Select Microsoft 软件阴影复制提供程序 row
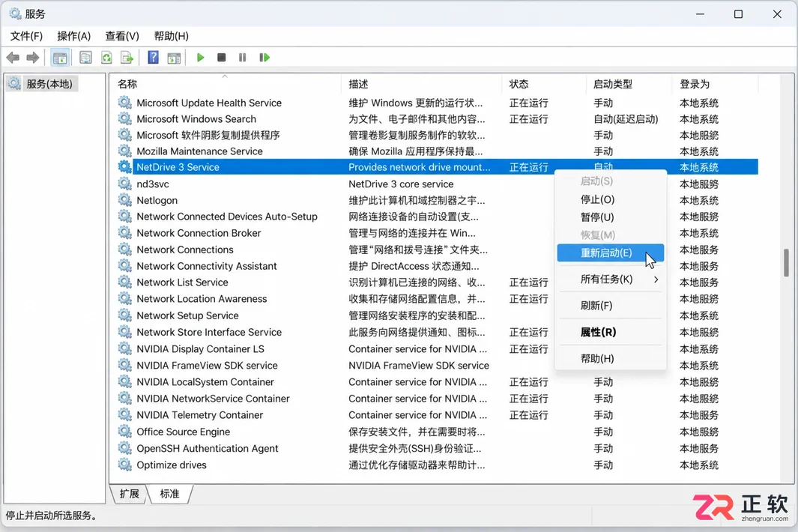 click(x=438, y=135)
